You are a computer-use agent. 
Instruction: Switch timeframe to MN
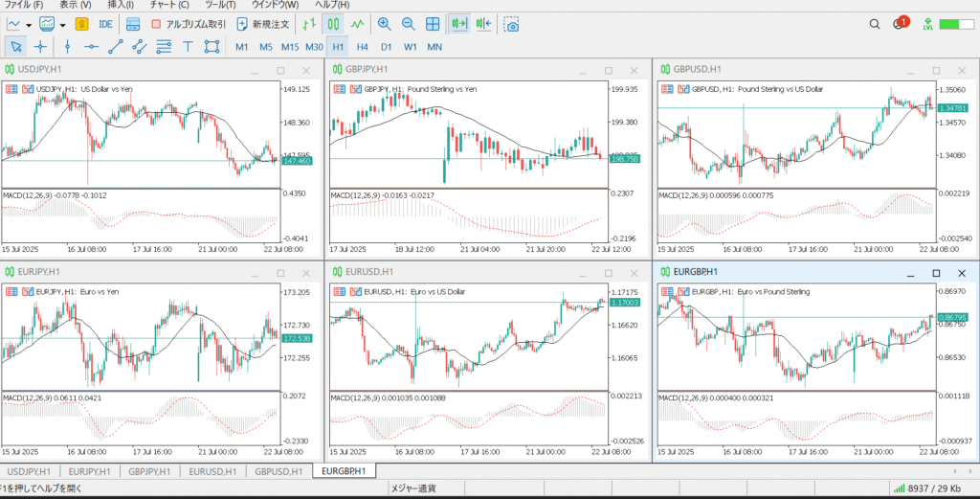point(434,47)
